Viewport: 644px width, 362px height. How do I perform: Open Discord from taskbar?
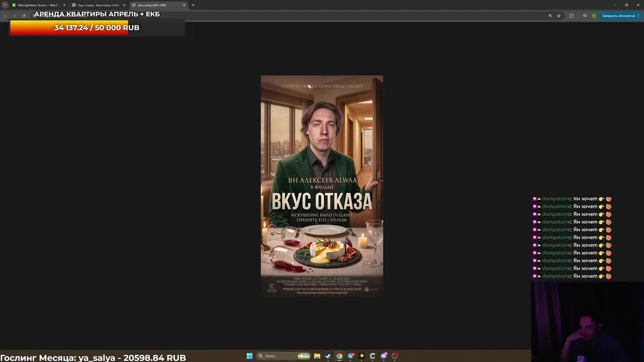pyautogui.click(x=384, y=356)
